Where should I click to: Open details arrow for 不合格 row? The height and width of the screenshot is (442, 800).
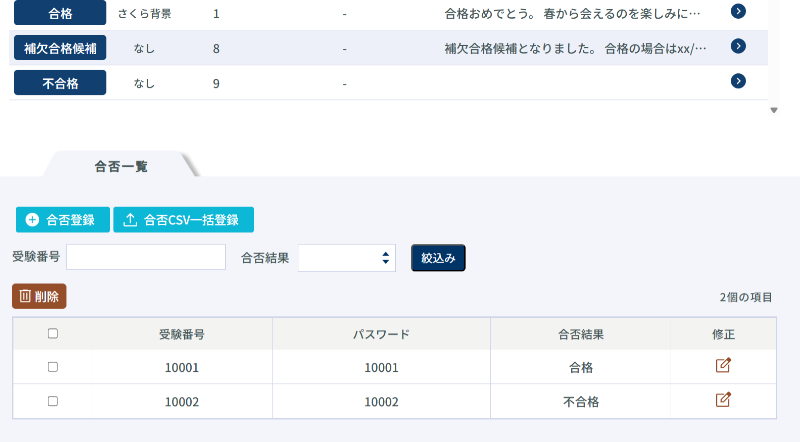point(738,81)
